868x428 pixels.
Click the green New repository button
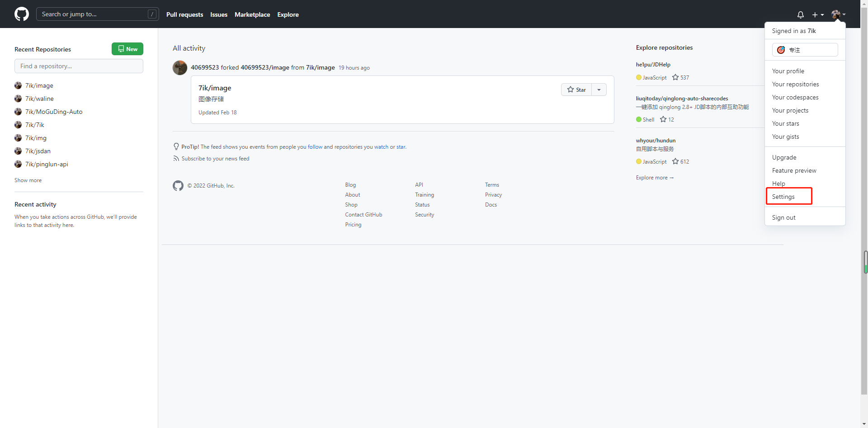click(x=127, y=48)
